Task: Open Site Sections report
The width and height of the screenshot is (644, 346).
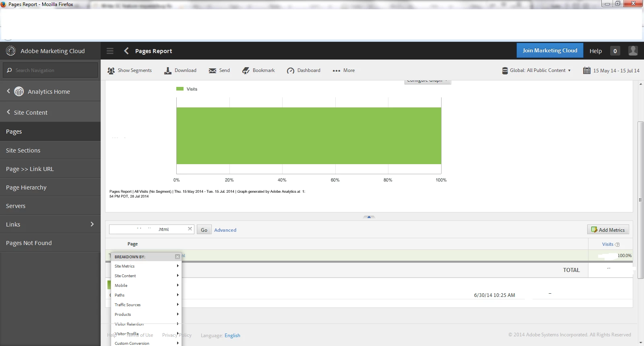Action: pos(50,150)
